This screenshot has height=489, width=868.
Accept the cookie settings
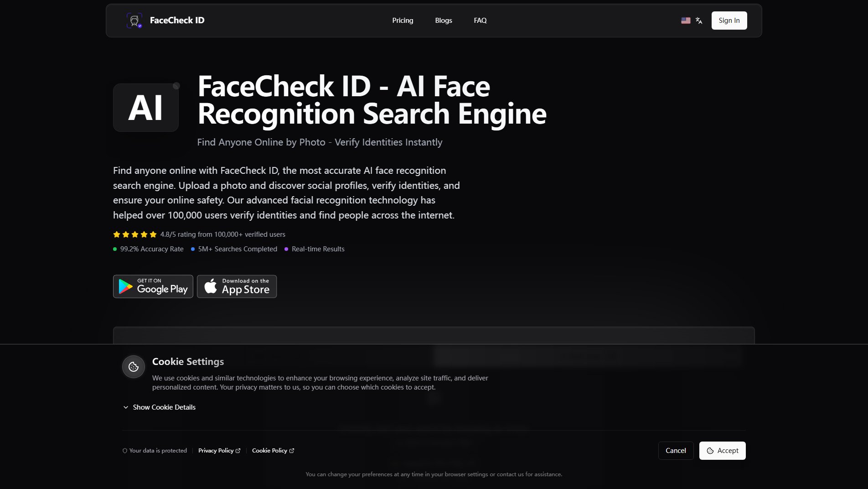coord(722,451)
